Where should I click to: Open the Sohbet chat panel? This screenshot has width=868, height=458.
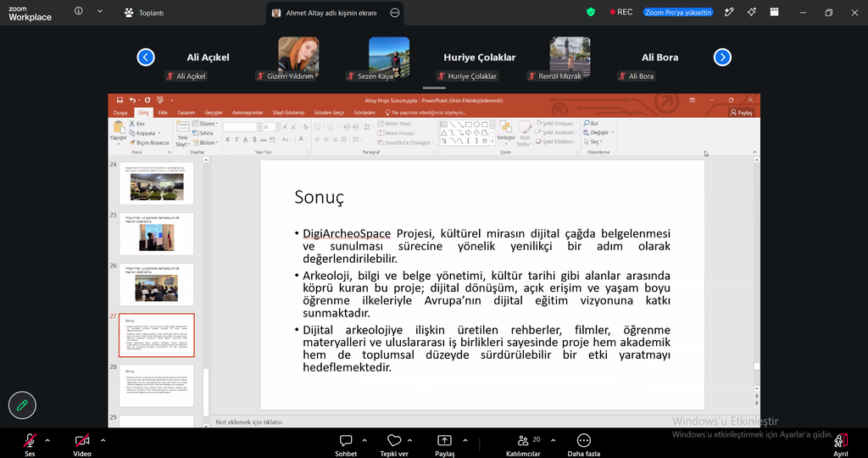point(346,441)
